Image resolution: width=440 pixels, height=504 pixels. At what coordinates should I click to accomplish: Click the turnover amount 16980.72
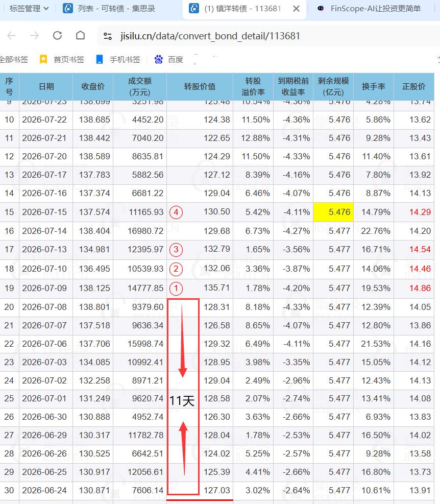point(145,231)
